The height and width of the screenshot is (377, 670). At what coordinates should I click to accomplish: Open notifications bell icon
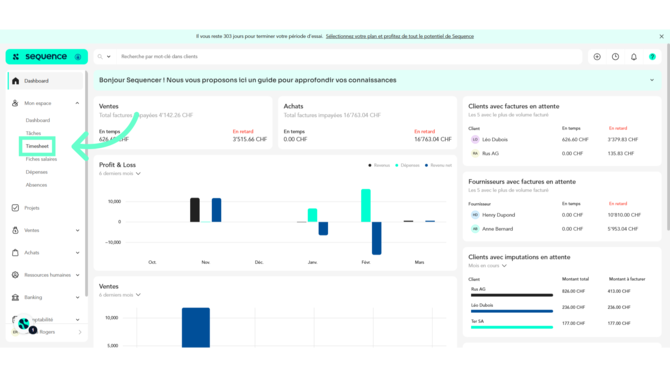point(634,56)
